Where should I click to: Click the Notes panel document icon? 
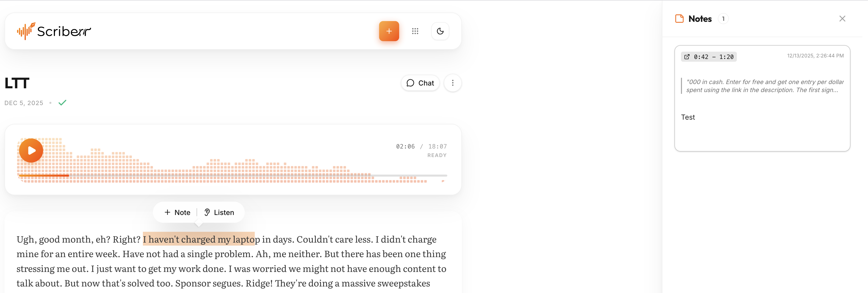coord(679,19)
